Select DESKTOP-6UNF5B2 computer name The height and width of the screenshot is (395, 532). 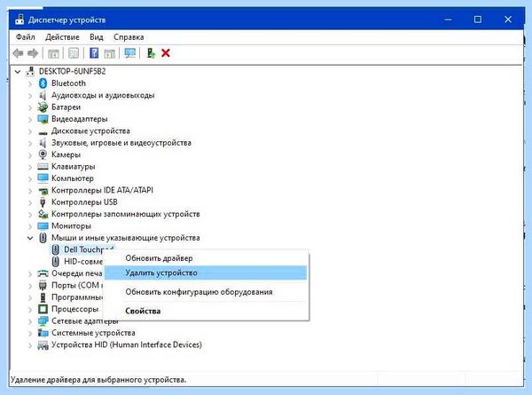pos(73,71)
